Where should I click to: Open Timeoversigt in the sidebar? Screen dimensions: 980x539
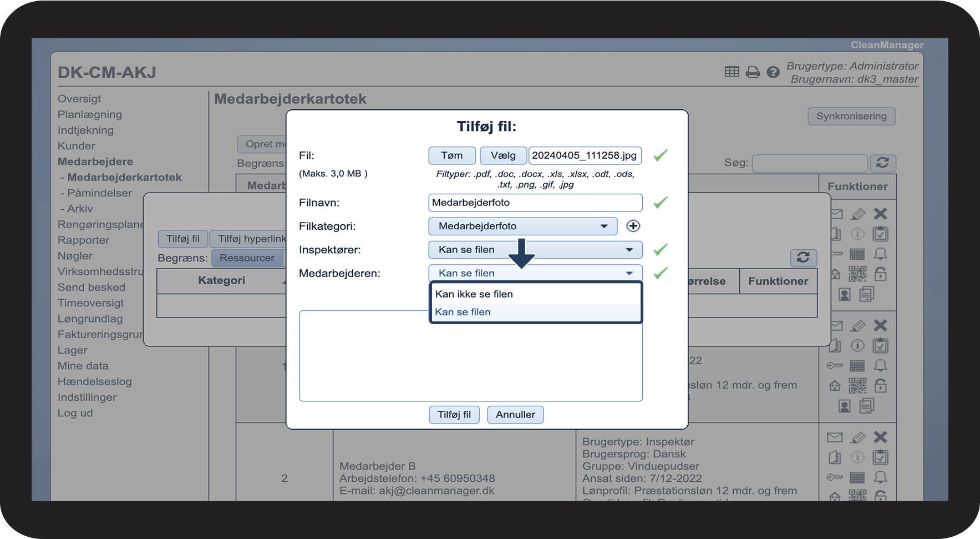coord(91,303)
